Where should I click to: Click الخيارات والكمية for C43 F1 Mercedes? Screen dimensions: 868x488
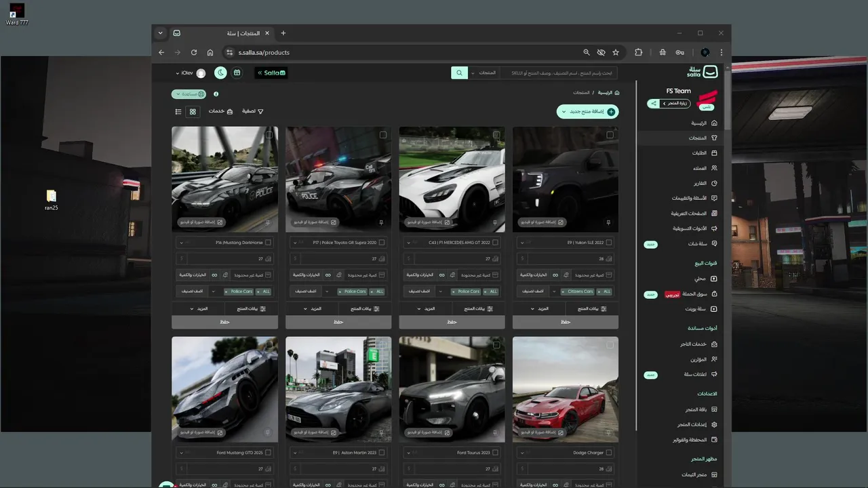419,274
